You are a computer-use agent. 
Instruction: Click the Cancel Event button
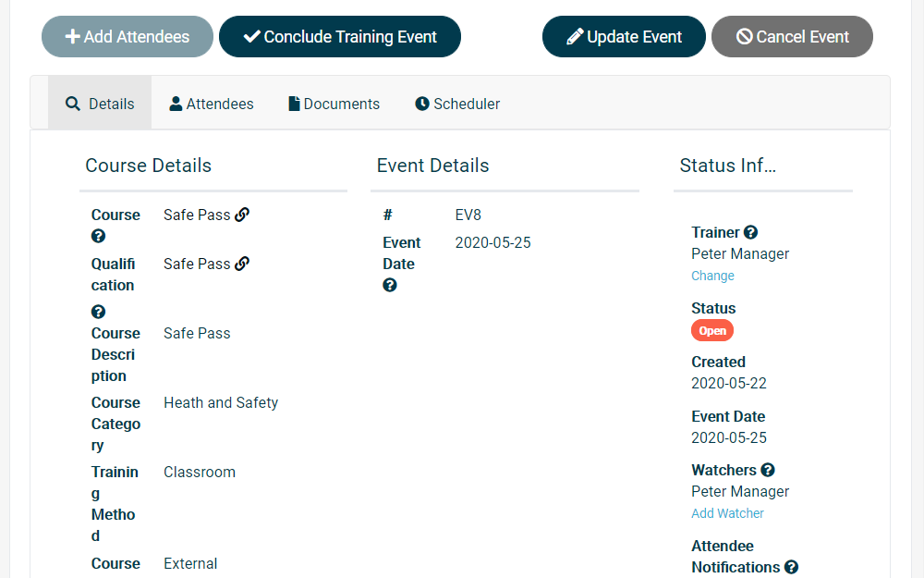click(792, 37)
